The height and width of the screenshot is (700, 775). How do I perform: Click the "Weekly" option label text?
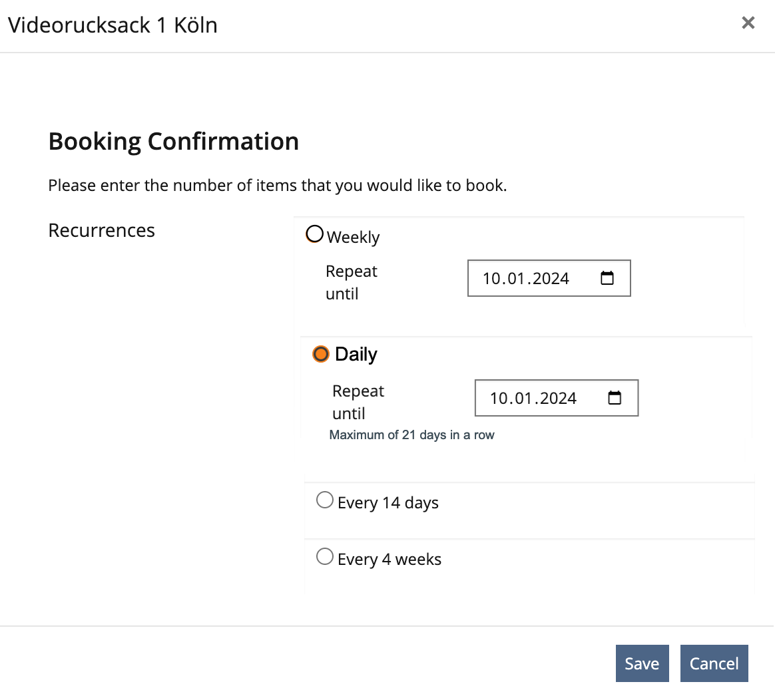[x=354, y=238]
